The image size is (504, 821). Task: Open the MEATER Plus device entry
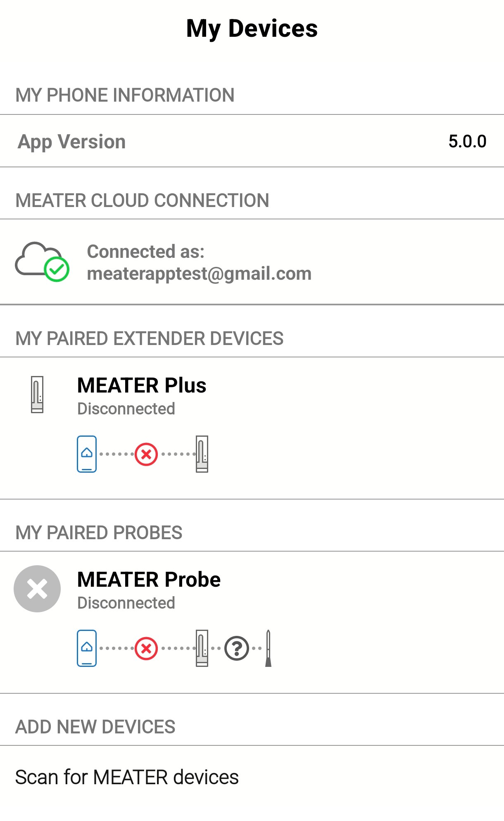click(252, 428)
